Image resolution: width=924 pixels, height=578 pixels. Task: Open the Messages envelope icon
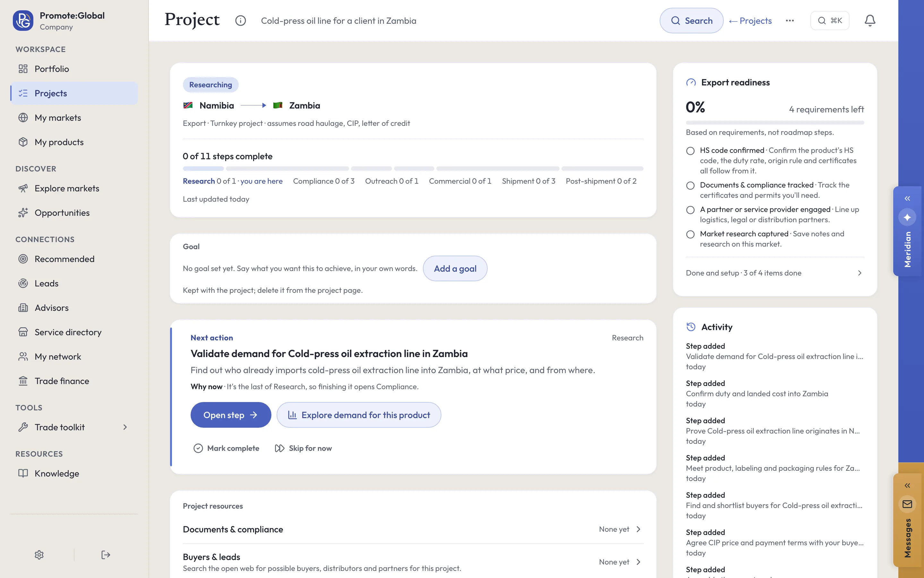point(907,504)
